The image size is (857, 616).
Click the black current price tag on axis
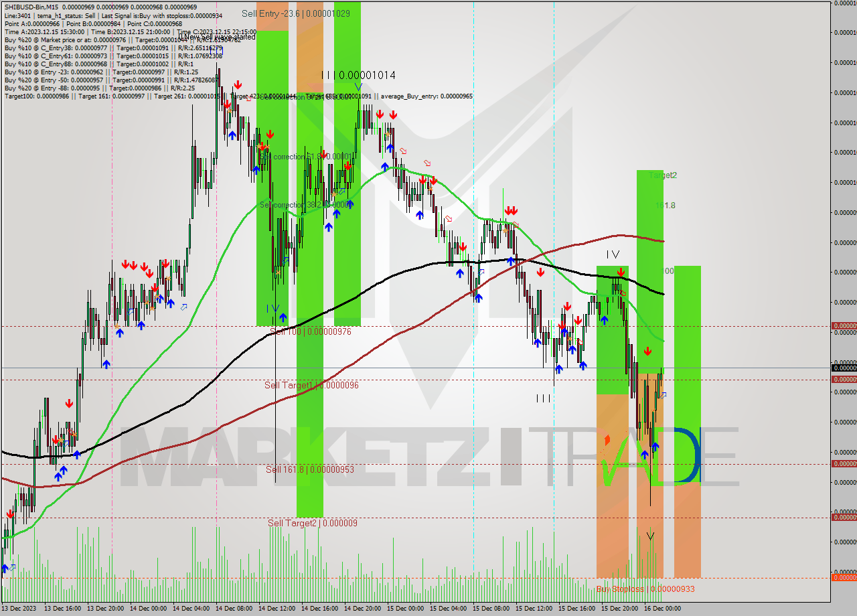(844, 368)
